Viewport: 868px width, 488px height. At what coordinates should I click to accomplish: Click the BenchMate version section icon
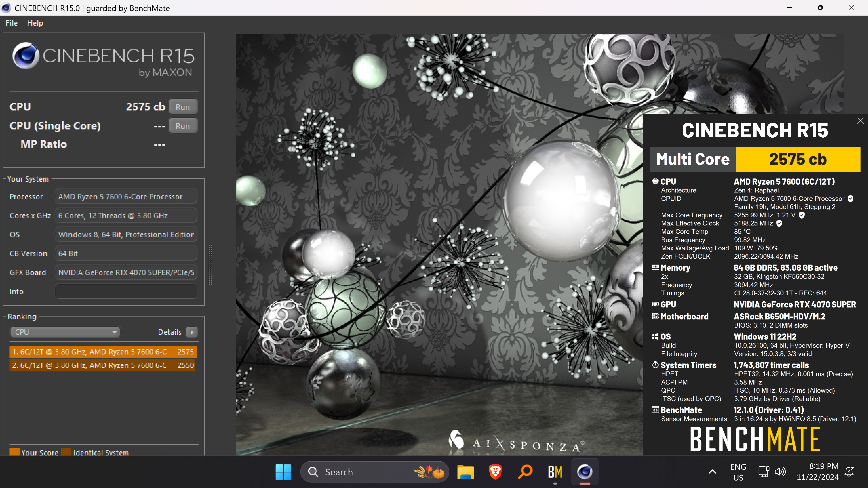tap(655, 410)
